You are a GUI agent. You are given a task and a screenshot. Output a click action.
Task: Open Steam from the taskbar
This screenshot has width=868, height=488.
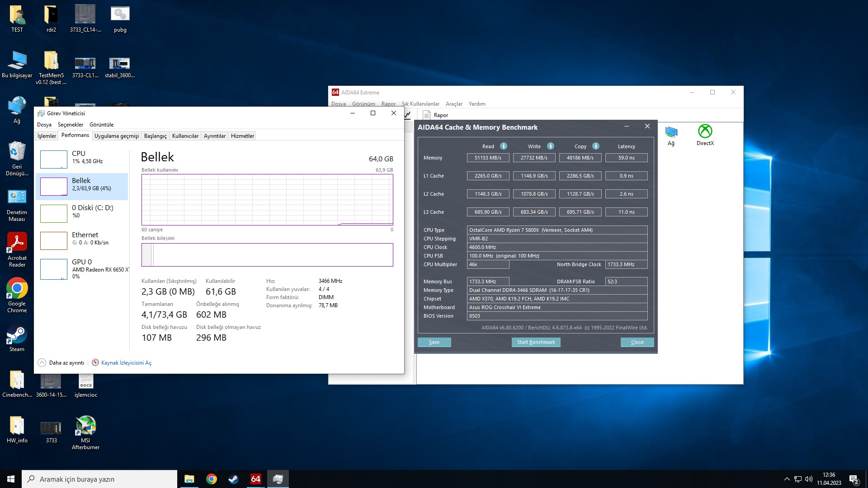click(x=233, y=479)
